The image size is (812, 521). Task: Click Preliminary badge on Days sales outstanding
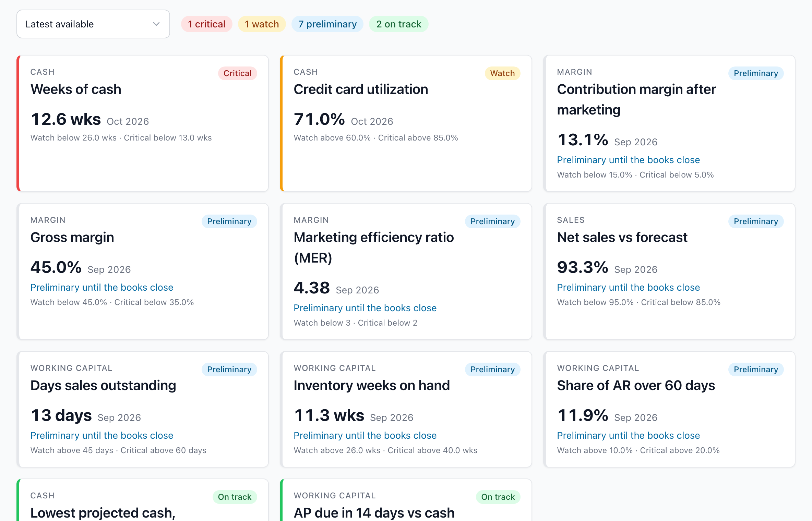pos(229,369)
